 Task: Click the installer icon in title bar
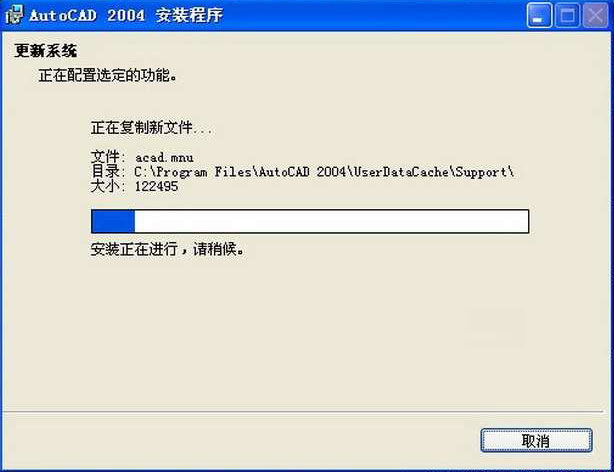14,15
